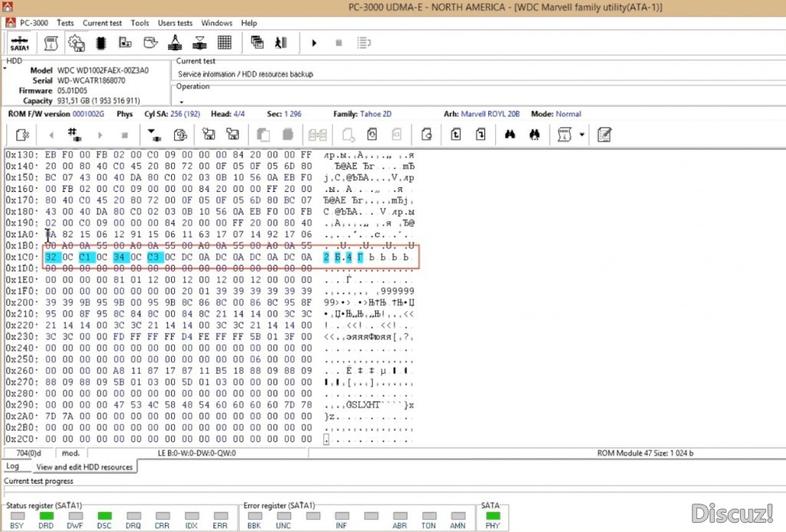Select the SATA1 port icon
Image resolution: width=786 pixels, height=532 pixels.
coord(19,43)
